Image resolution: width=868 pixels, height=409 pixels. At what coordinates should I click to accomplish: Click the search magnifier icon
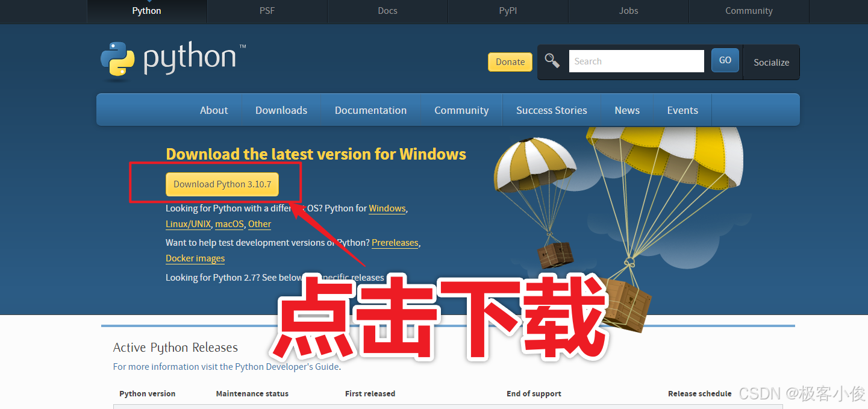click(552, 61)
